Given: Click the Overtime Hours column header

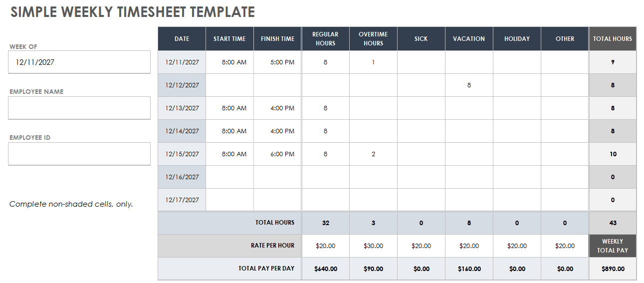Looking at the screenshot, I should coord(373,39).
